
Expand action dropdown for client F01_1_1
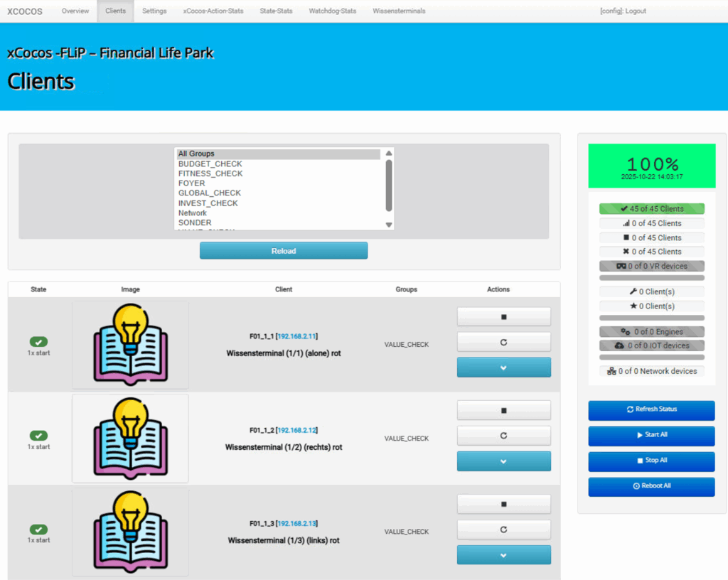pos(503,367)
